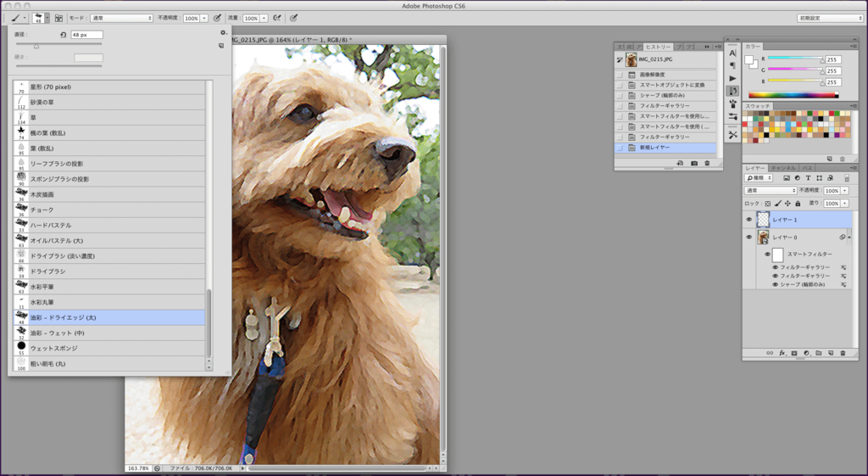
Task: Delete layer trash icon in Layers panel
Action: click(843, 353)
